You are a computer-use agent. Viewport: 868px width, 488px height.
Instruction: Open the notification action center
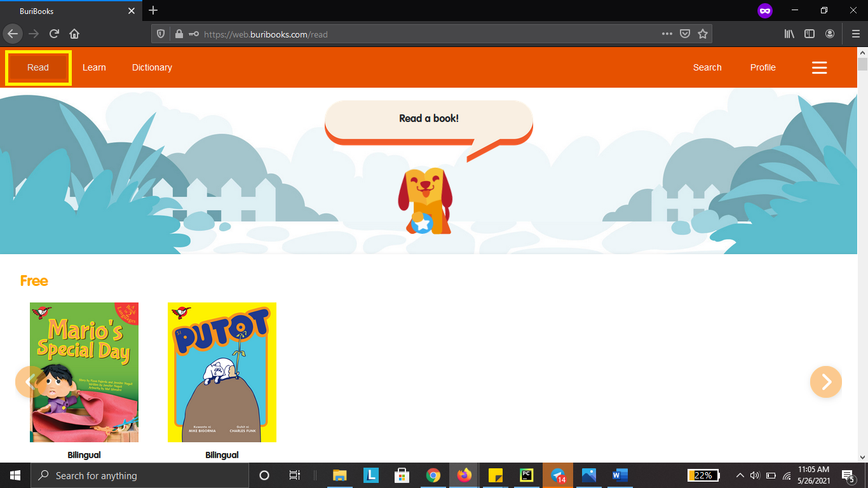[x=848, y=475]
